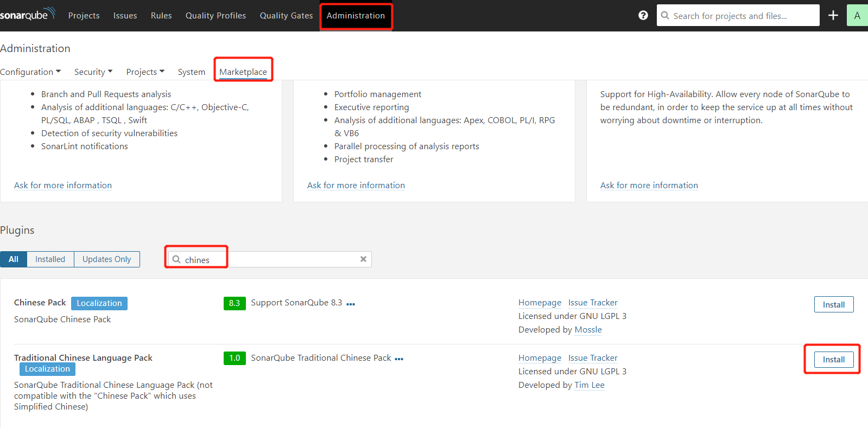This screenshot has height=428, width=868.
Task: Click 'Executive reporting' bullet text
Action: click(372, 107)
